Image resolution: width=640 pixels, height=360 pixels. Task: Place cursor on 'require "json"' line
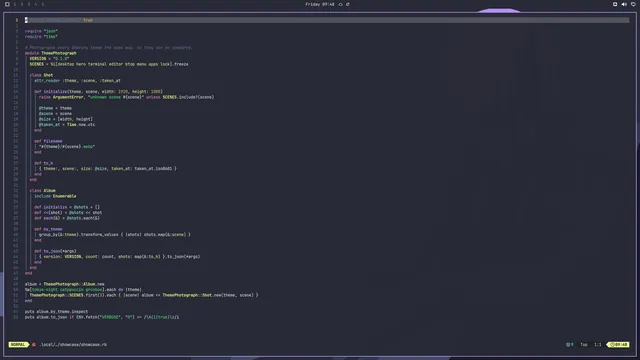41,31
